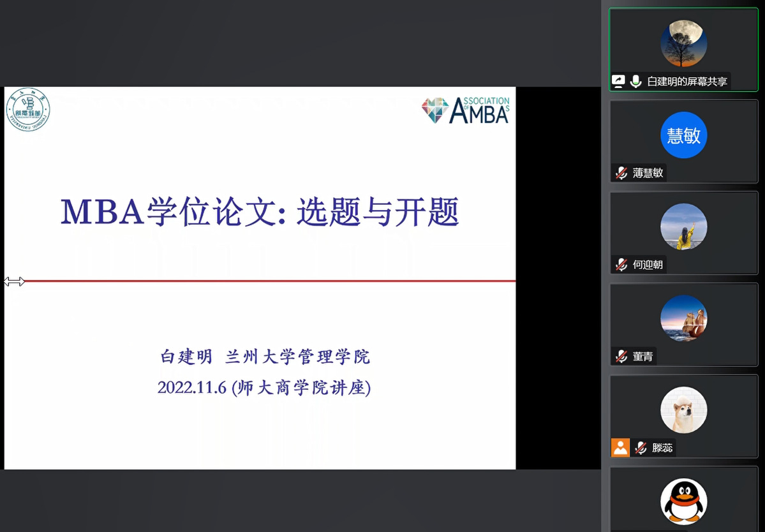
Task: Click the screen-share icon on 白建明's tile
Action: [618, 82]
